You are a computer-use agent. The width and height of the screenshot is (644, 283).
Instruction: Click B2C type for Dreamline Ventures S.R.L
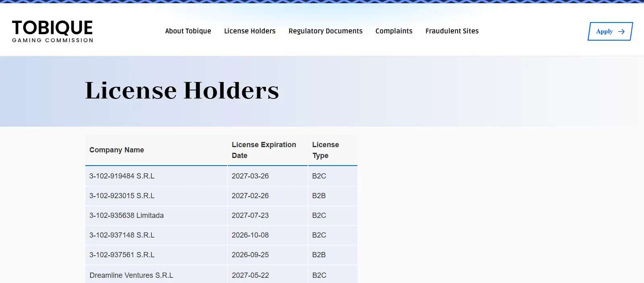pos(319,275)
